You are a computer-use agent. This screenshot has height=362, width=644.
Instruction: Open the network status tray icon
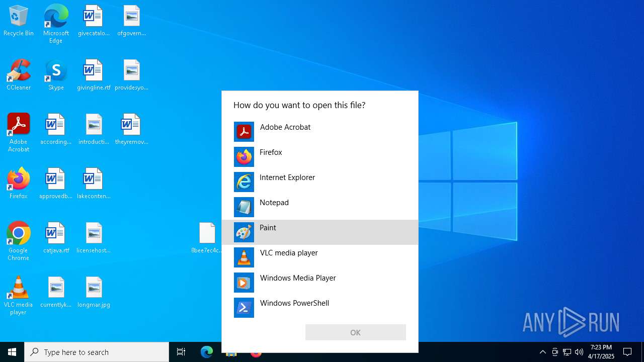coord(567,352)
